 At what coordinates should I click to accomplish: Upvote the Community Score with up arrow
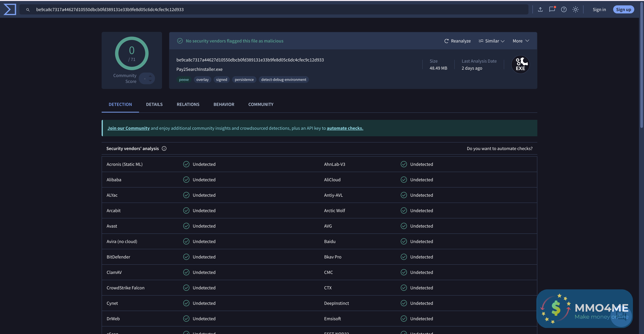point(150,76)
